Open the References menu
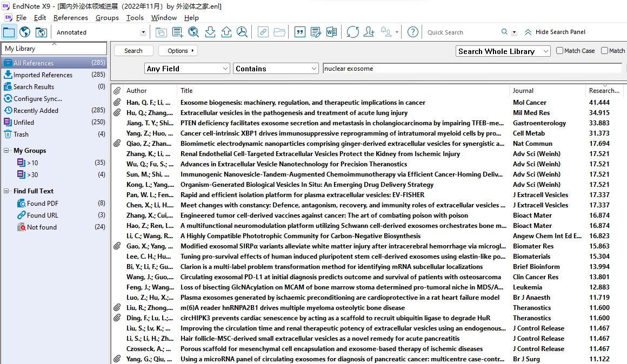This screenshot has width=627, height=364. pyautogui.click(x=70, y=18)
